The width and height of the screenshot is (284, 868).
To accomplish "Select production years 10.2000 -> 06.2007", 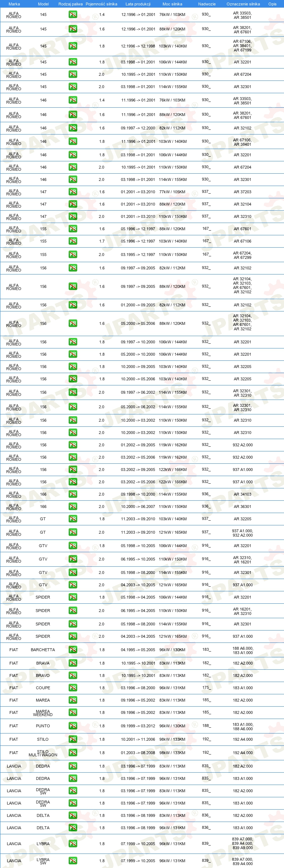I will [x=138, y=507].
